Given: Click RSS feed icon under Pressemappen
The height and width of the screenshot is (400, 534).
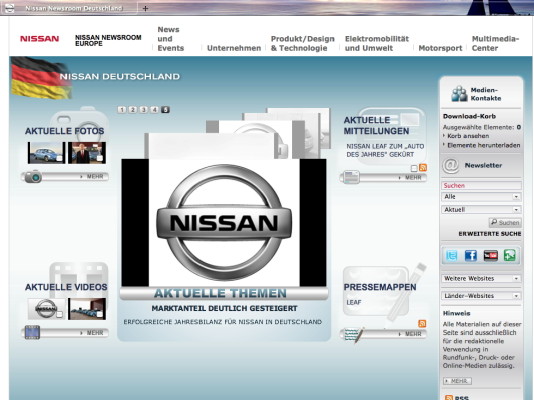Looking at the screenshot, I should [422, 323].
